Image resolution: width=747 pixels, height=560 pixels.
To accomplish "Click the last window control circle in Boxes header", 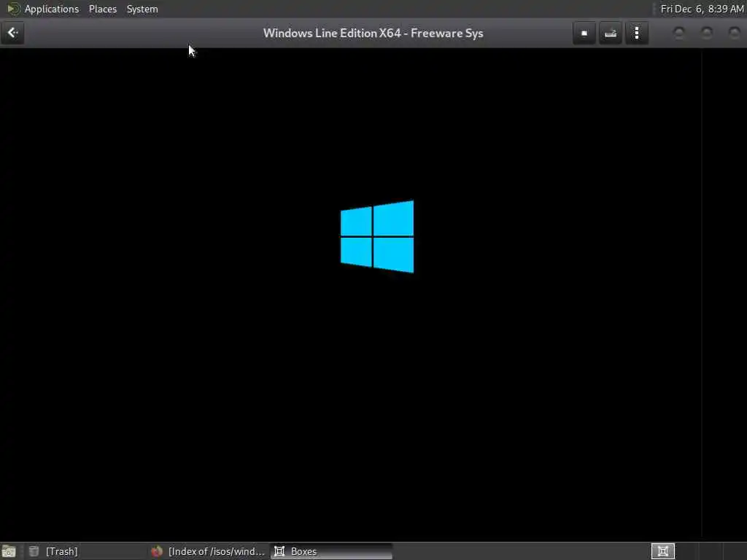I will click(x=734, y=33).
